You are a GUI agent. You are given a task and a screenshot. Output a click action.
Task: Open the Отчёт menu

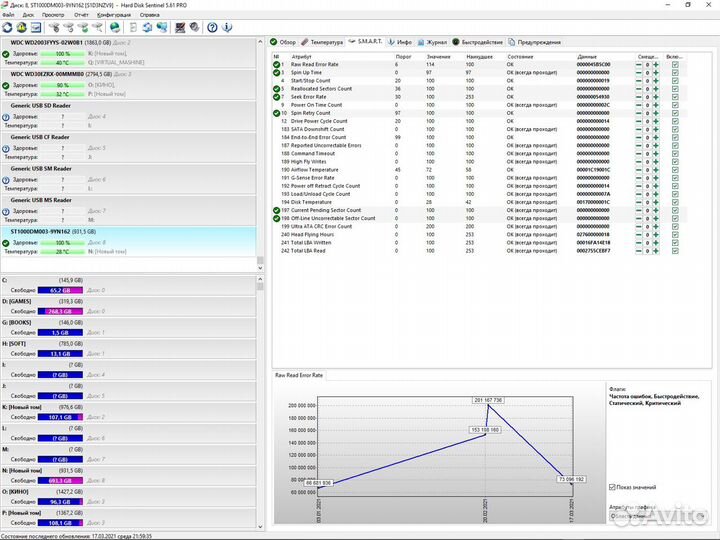81,15
